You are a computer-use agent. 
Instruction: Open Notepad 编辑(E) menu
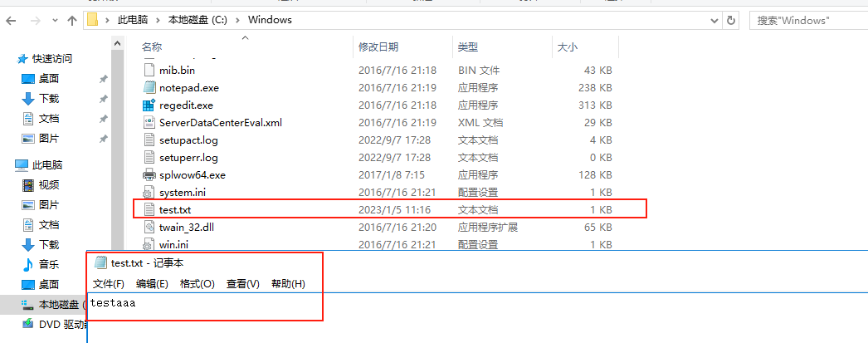click(152, 284)
